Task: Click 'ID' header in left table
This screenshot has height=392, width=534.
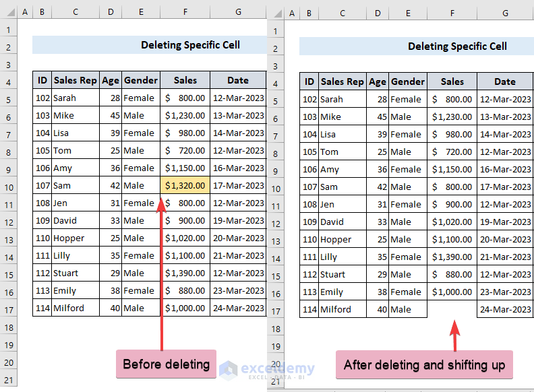Action: 42,80
